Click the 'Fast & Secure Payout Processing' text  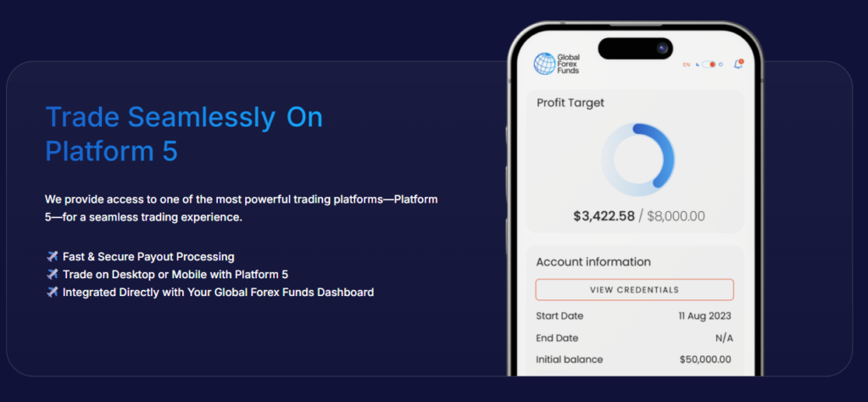[148, 257]
